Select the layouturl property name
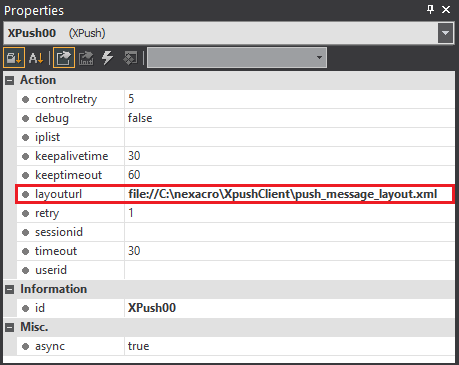This screenshot has height=365, width=459. pos(58,194)
